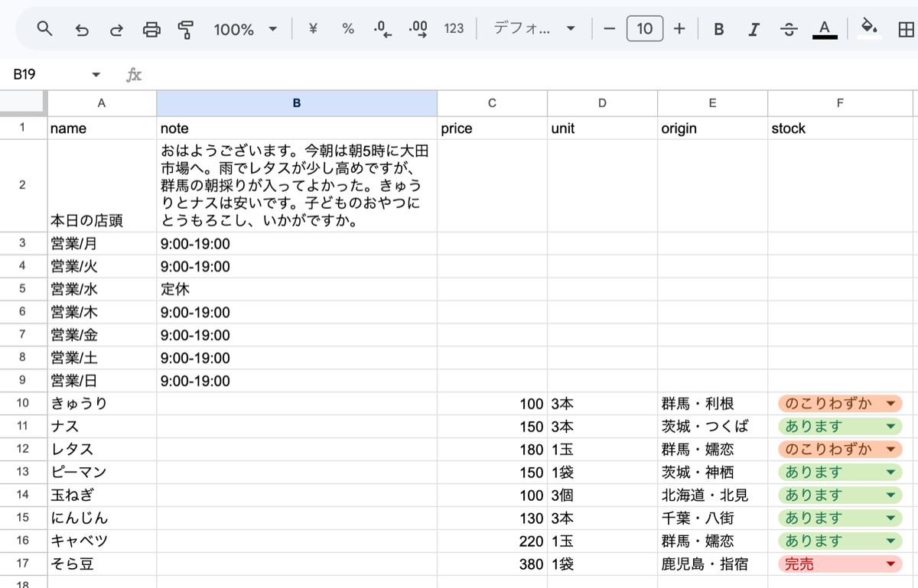Select the price cell showing 380
Viewport: 918px width, 588px height.
click(x=492, y=564)
